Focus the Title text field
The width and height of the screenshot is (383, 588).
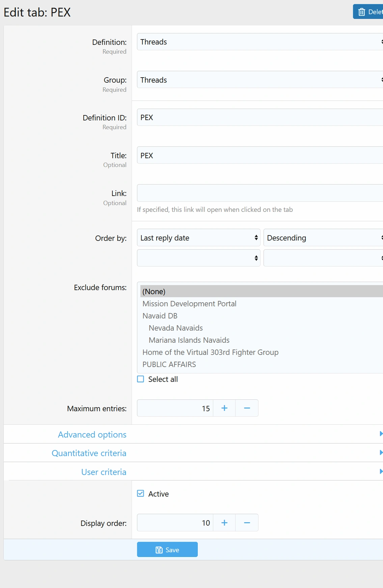(260, 156)
